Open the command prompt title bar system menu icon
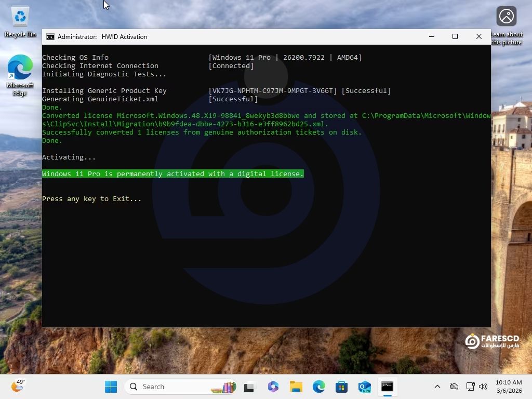 coord(50,37)
